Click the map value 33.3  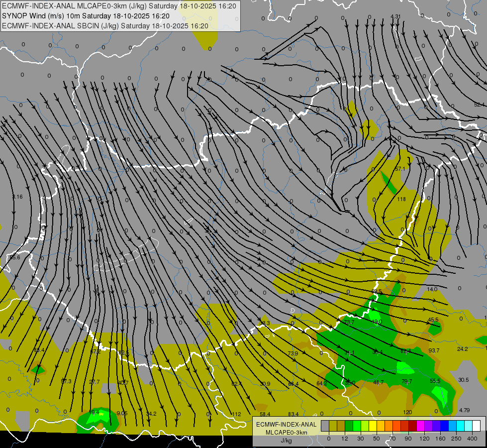[x=265, y=324]
